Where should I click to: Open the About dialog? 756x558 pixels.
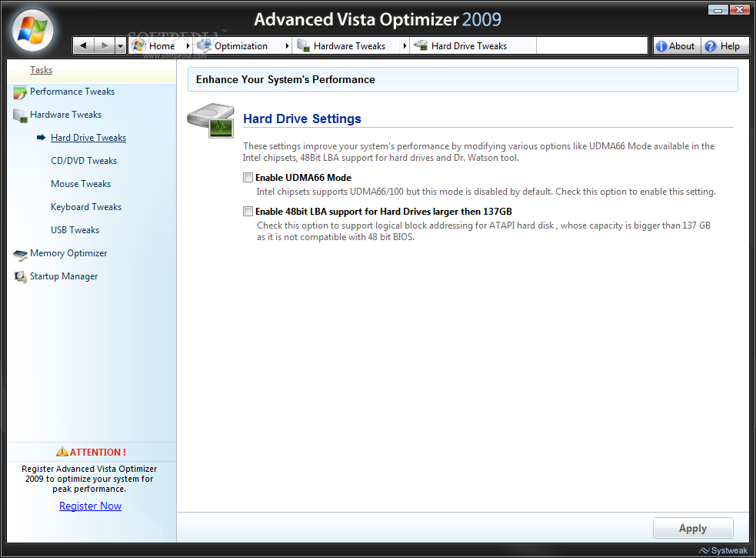pyautogui.click(x=677, y=46)
